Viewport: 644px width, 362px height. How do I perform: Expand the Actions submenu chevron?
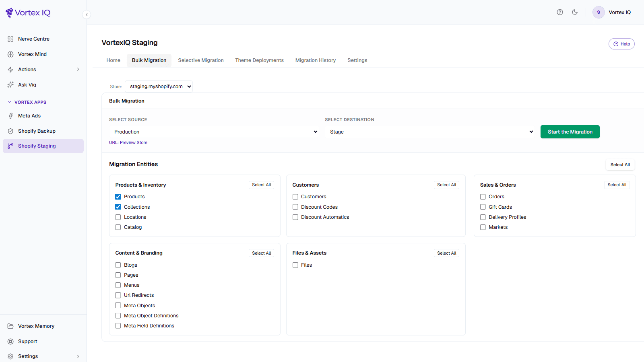[x=78, y=70]
